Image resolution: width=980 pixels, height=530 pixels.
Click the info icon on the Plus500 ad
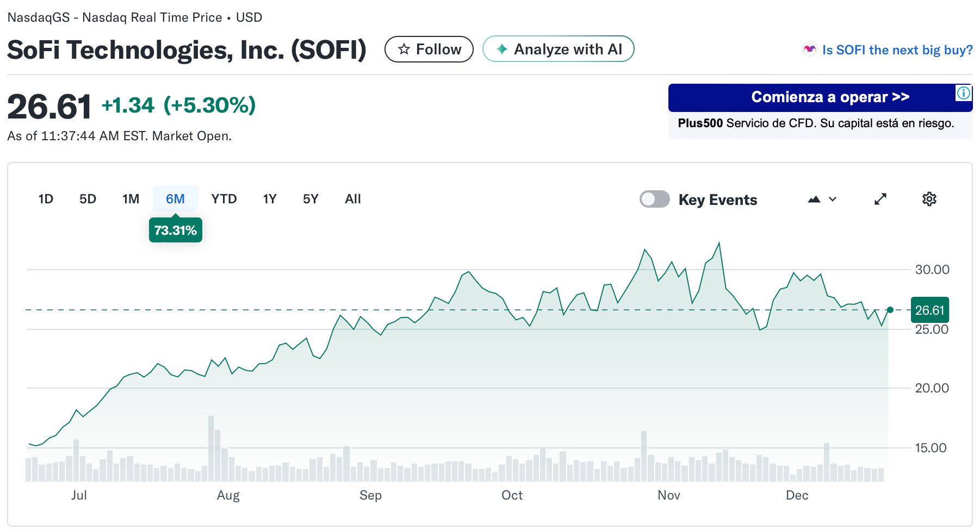pos(963,93)
